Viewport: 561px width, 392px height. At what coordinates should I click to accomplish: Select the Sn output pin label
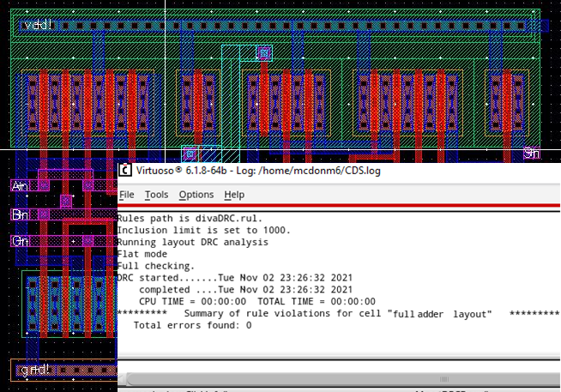532,154
